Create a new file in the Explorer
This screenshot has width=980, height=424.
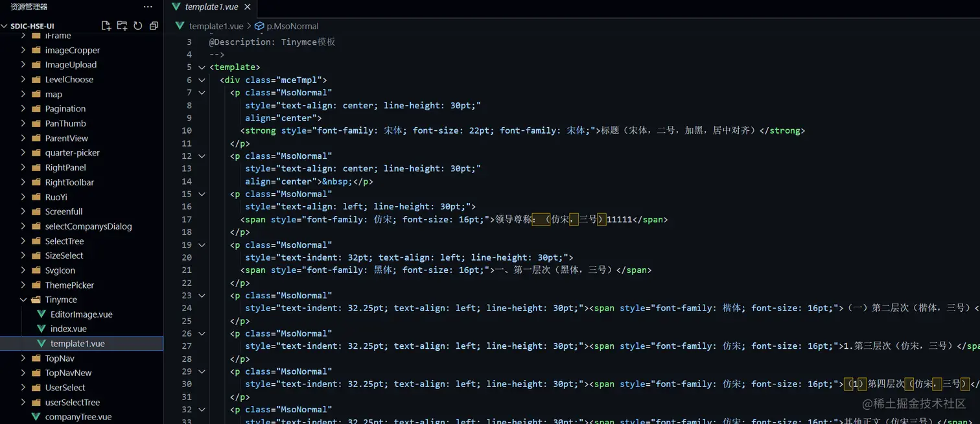pyautogui.click(x=106, y=25)
